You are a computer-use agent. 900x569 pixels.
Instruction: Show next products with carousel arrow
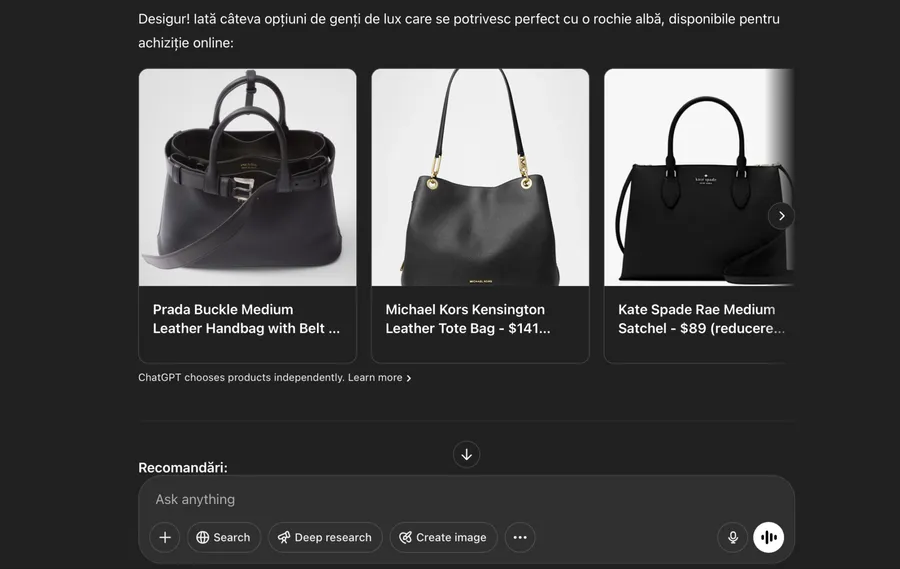pyautogui.click(x=781, y=216)
